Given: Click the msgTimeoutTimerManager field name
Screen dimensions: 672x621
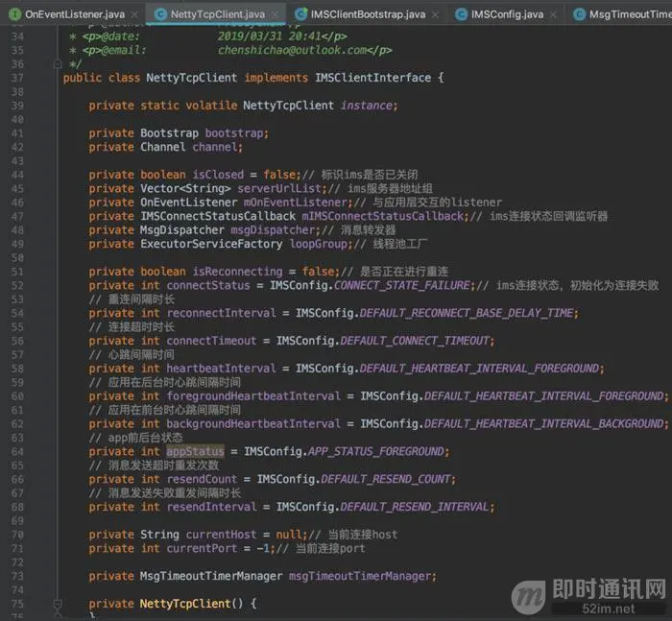Looking at the screenshot, I should click(360, 576).
